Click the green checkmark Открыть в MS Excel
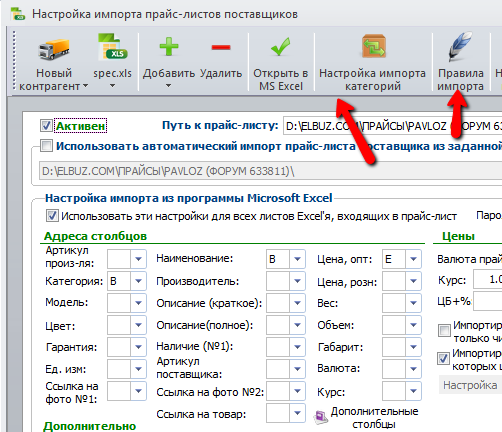Viewport: 502px width, 432px height. point(281,47)
